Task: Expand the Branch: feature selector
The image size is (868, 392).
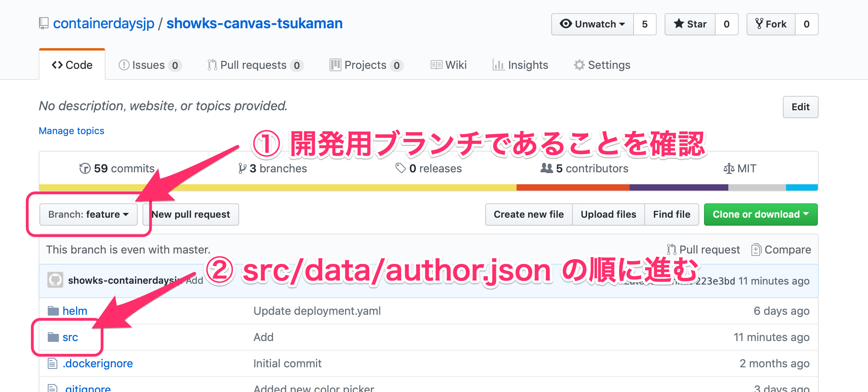Action: pos(88,215)
